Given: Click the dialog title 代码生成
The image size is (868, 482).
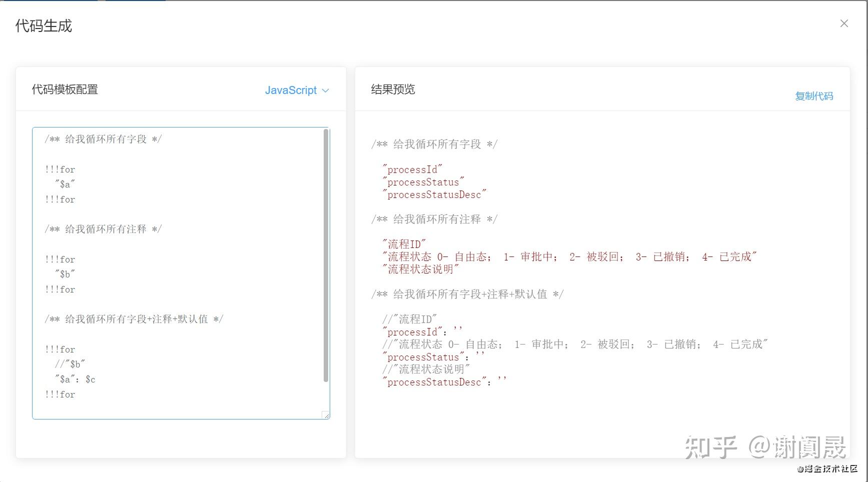Looking at the screenshot, I should [44, 25].
